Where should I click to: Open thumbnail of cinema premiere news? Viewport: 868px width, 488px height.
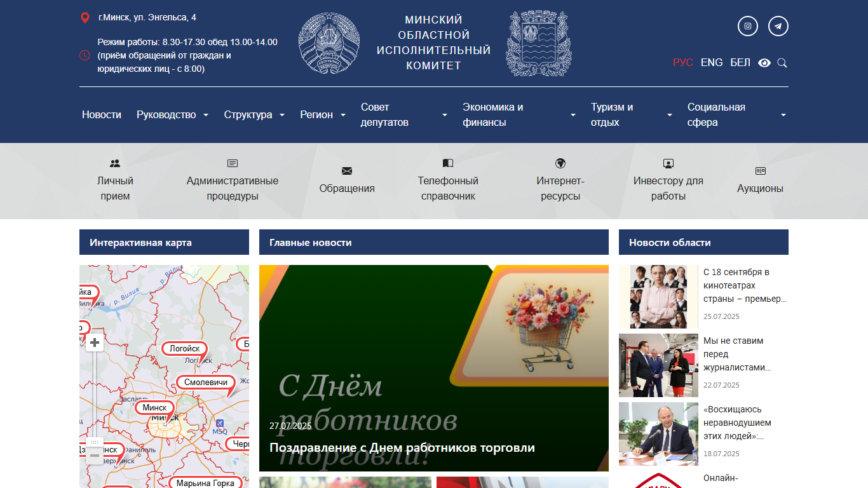[x=658, y=297]
